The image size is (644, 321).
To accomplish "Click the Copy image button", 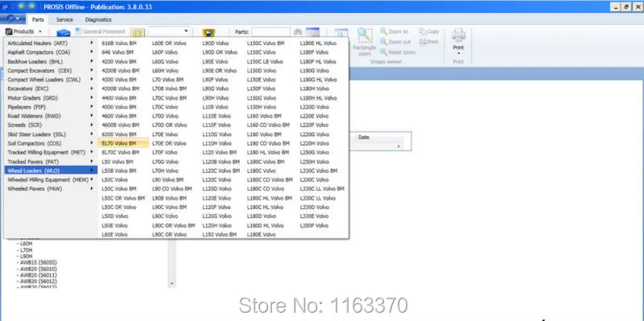I will click(x=429, y=31).
